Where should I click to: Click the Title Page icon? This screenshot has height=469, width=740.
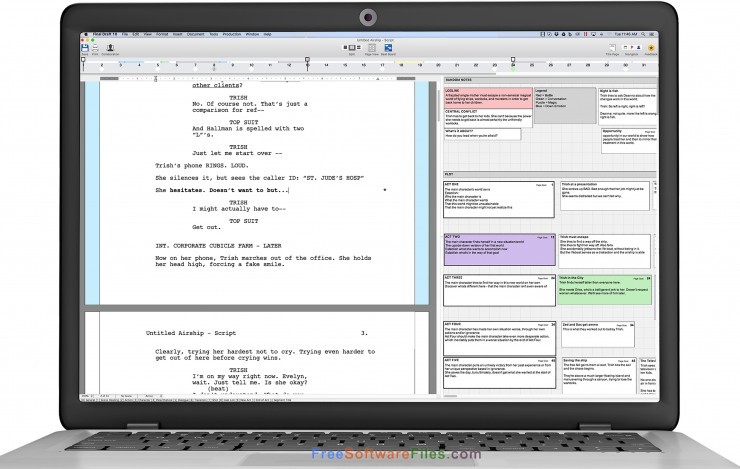pyautogui.click(x=612, y=48)
